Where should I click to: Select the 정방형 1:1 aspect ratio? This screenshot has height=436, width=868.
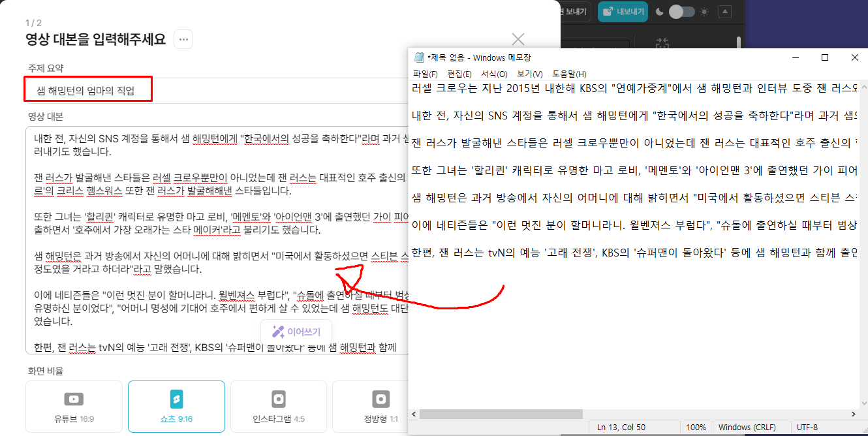coord(371,407)
